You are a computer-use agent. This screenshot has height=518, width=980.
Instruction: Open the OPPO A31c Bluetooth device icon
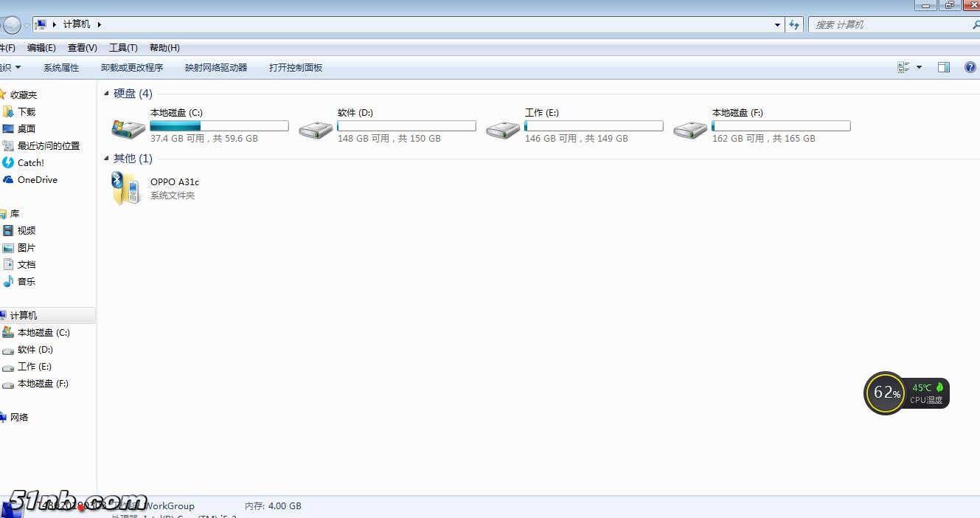[125, 188]
